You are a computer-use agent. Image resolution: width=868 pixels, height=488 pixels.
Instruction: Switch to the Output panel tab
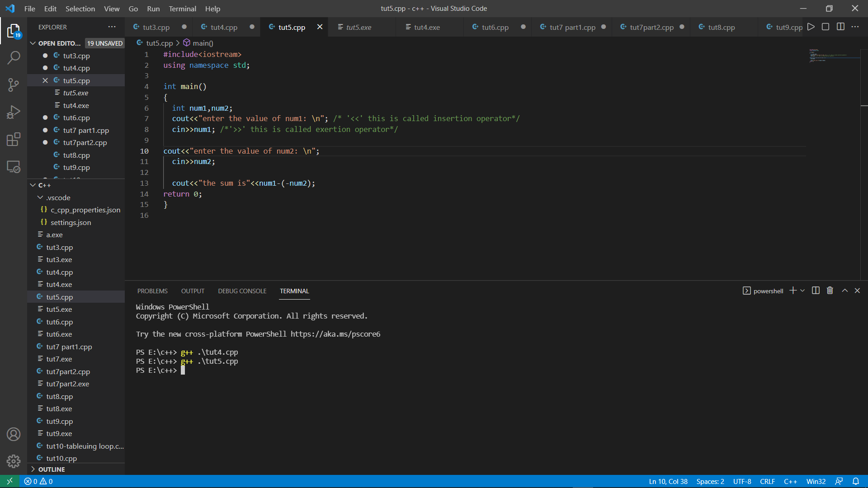click(193, 291)
